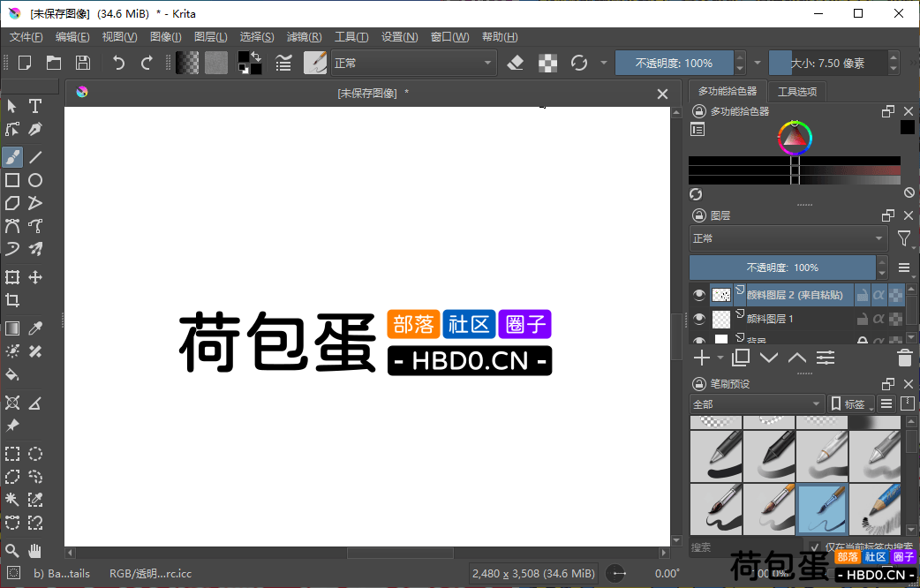
Task: Adjust the toolbar 不透明度 100% slider
Action: point(675,63)
